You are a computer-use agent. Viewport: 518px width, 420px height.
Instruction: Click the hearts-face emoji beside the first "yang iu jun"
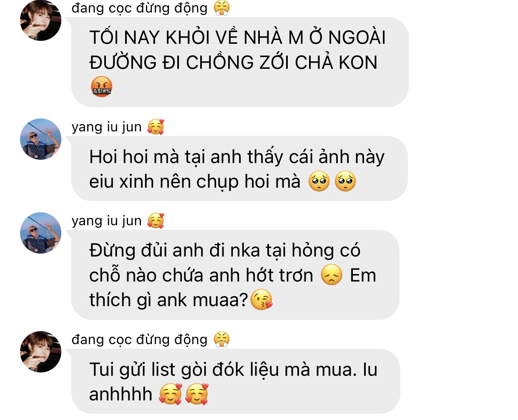click(x=156, y=127)
